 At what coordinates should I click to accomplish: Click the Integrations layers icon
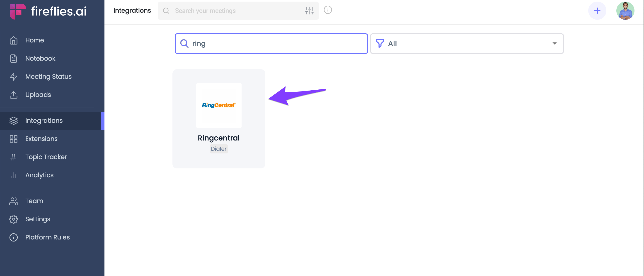14,121
